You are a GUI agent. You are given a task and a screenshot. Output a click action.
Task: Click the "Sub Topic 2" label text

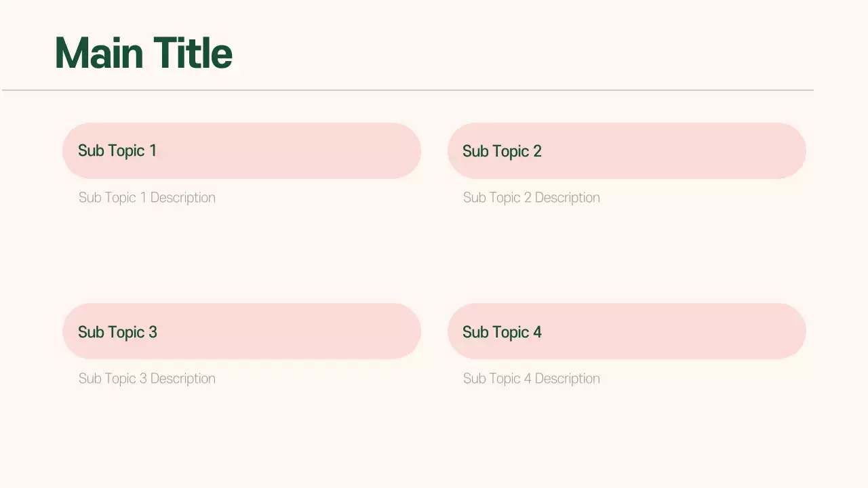tap(502, 151)
